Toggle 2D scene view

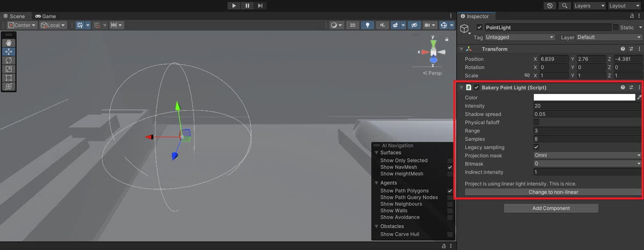[353, 25]
